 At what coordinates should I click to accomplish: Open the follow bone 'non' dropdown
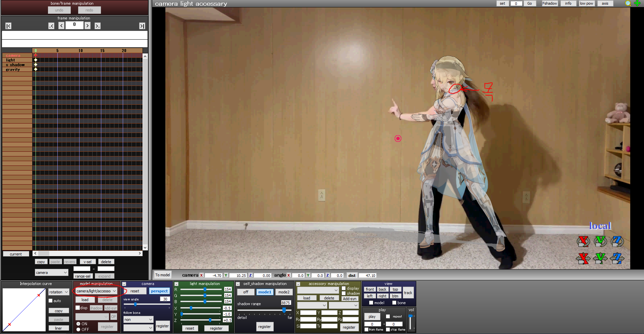(138, 320)
